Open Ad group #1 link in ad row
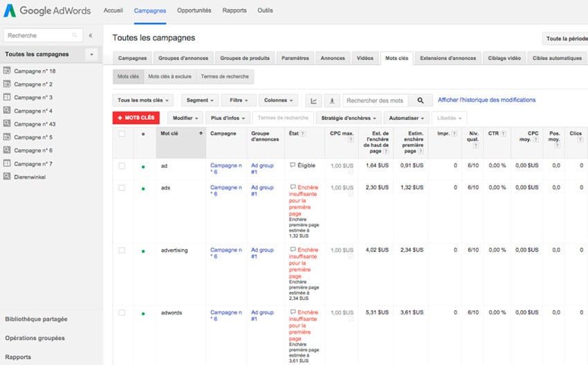This screenshot has height=365, width=588. point(262,168)
